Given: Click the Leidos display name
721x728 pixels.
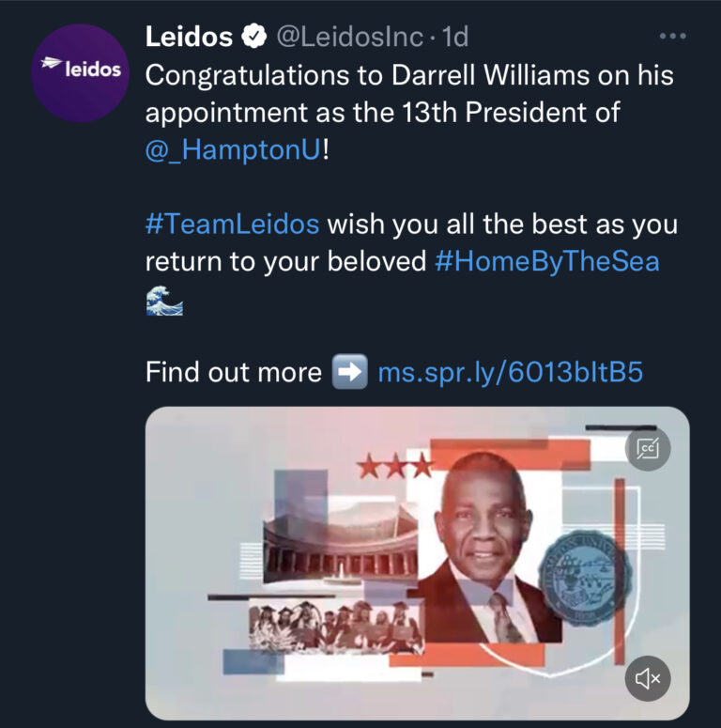Looking at the screenshot, I should click(x=189, y=38).
